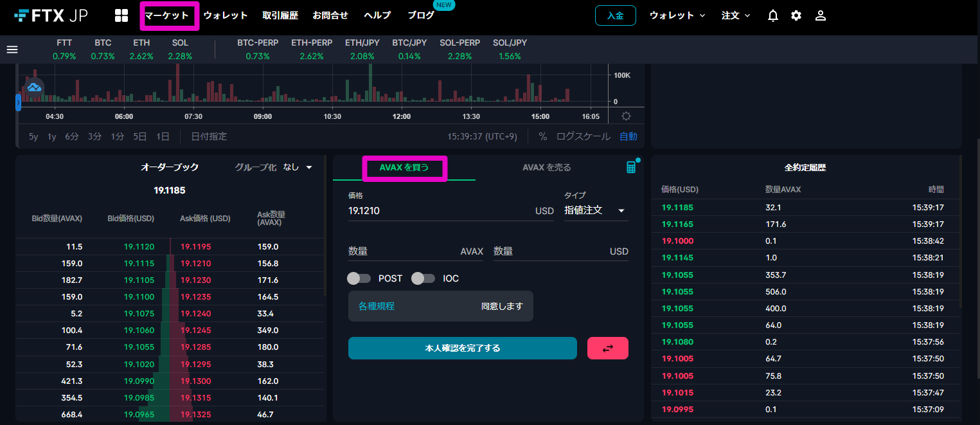The image size is (980, 425).
Task: Open SOL-PERP ticker
Action: (x=460, y=50)
